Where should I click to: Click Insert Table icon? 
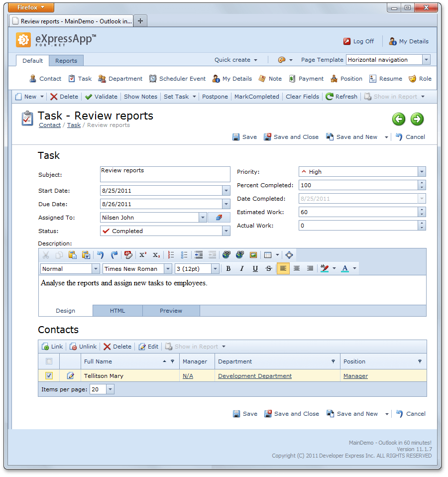coord(268,255)
